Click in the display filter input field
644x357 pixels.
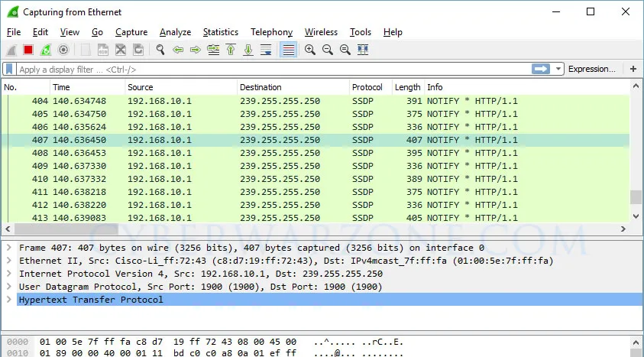point(267,70)
